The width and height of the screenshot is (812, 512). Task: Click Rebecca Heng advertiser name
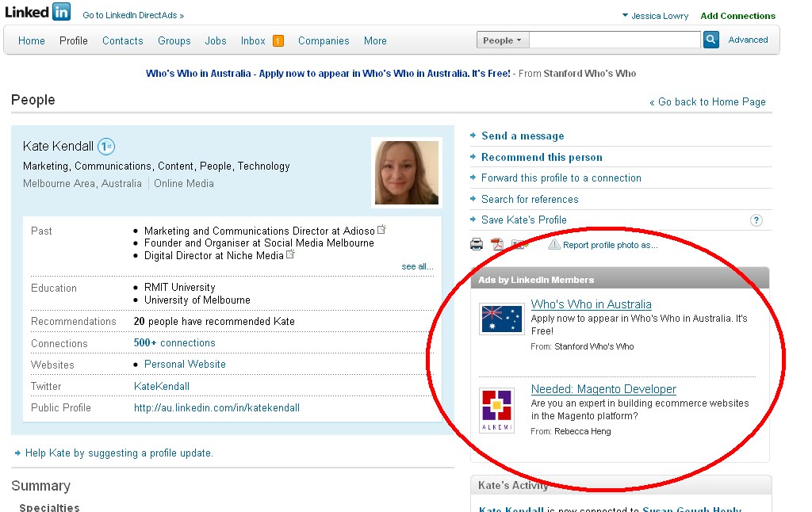tap(583, 431)
